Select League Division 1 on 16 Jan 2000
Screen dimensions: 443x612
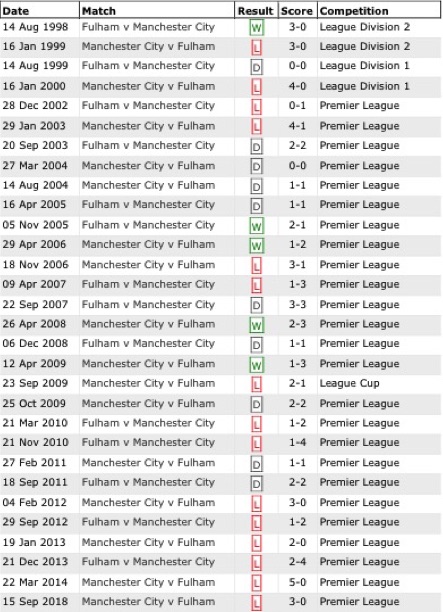click(365, 86)
